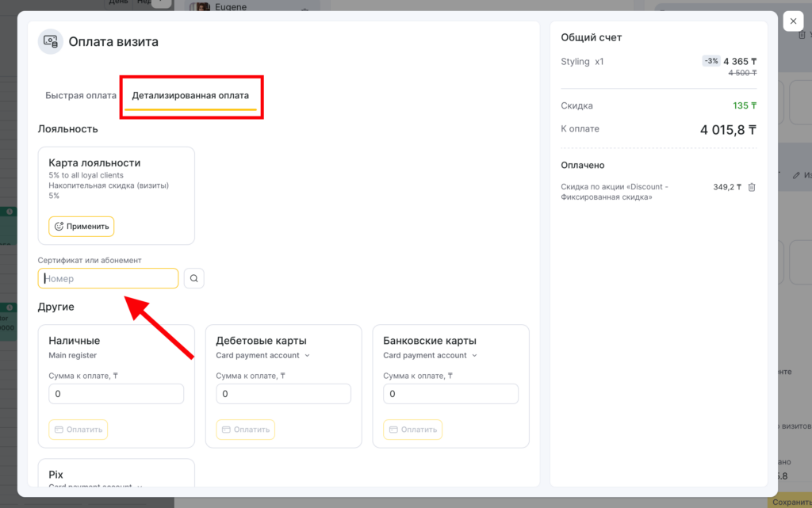Click the Сохранить button behind the dialog
This screenshot has width=812, height=508.
pyautogui.click(x=789, y=502)
